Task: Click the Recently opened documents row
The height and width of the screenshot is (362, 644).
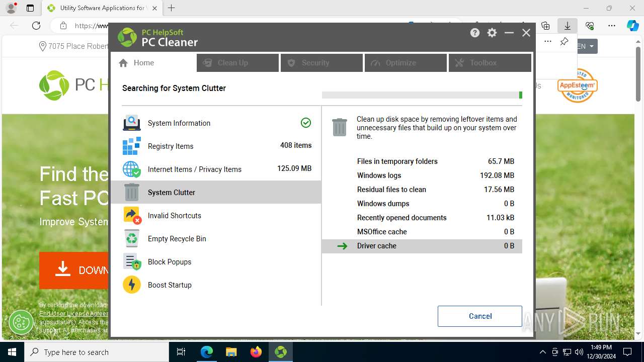Action: [422, 218]
